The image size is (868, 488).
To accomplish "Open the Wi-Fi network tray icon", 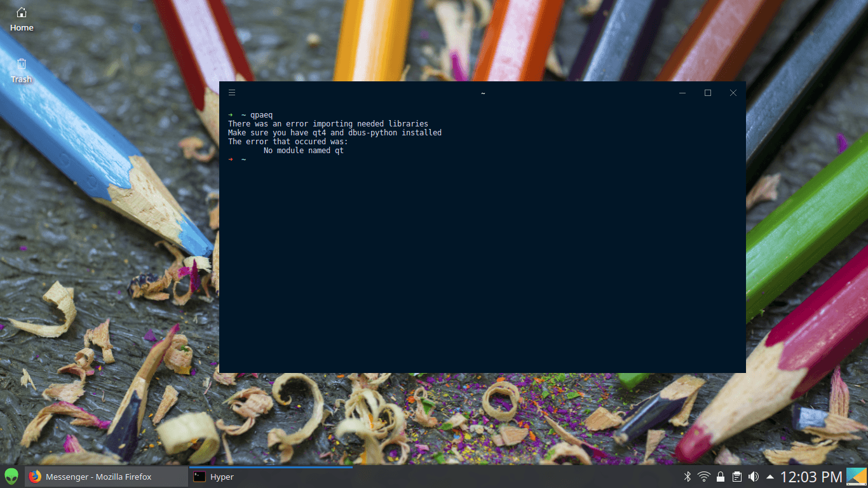I will click(x=703, y=477).
